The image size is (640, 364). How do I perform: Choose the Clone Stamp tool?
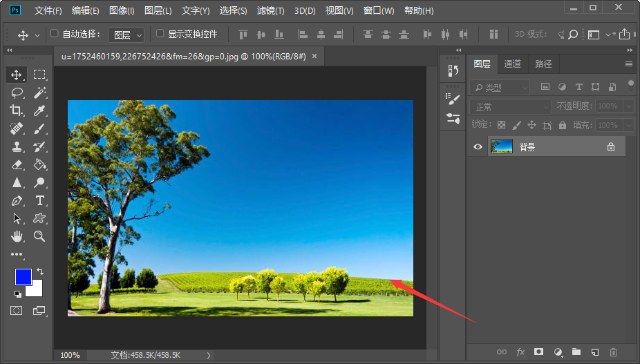click(17, 146)
